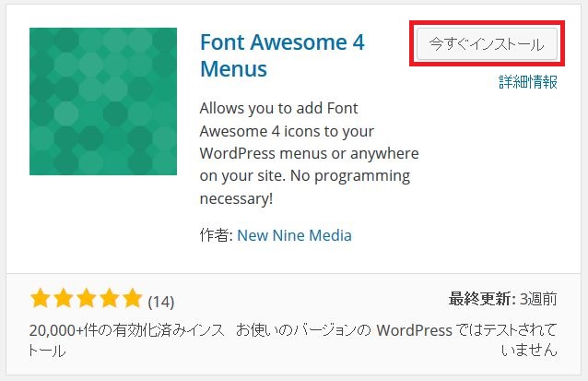
Task: Click the 最終更新 label
Action: 481,299
